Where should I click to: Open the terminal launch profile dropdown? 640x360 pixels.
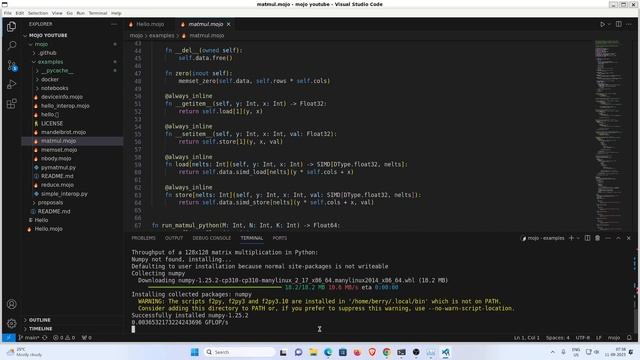pyautogui.click(x=578, y=238)
